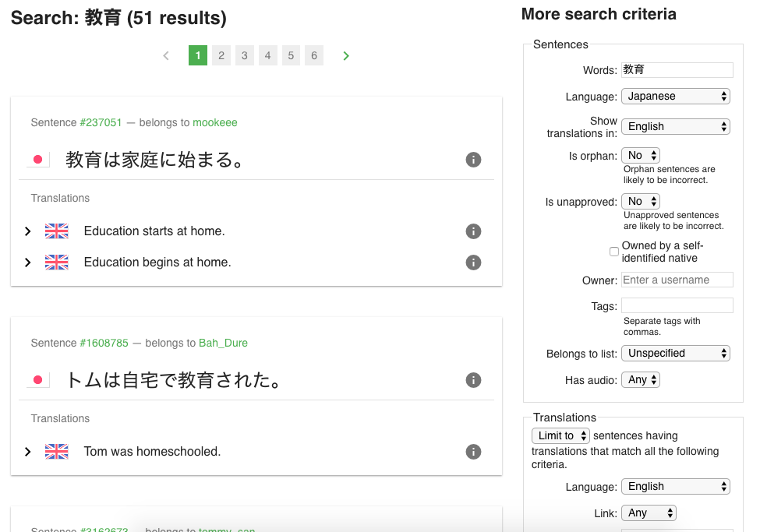Screen dimensions: 760x532
Task: Click info icon next to "Education begins at home."
Action: click(473, 262)
